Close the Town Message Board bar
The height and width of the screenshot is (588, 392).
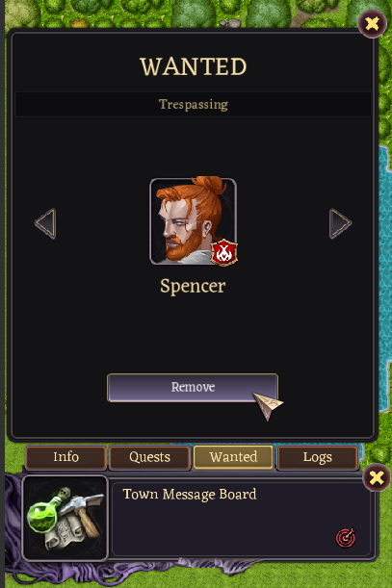(377, 477)
